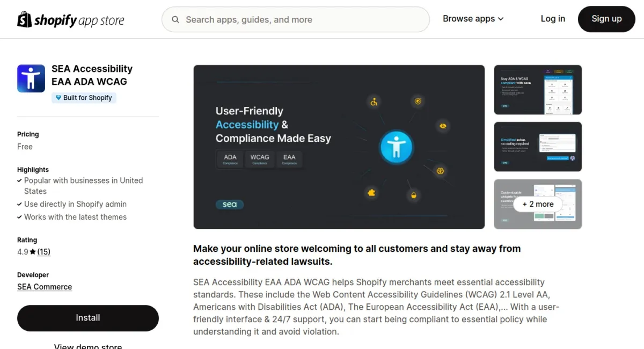
Task: Open the (15) reviews link
Action: tap(43, 252)
